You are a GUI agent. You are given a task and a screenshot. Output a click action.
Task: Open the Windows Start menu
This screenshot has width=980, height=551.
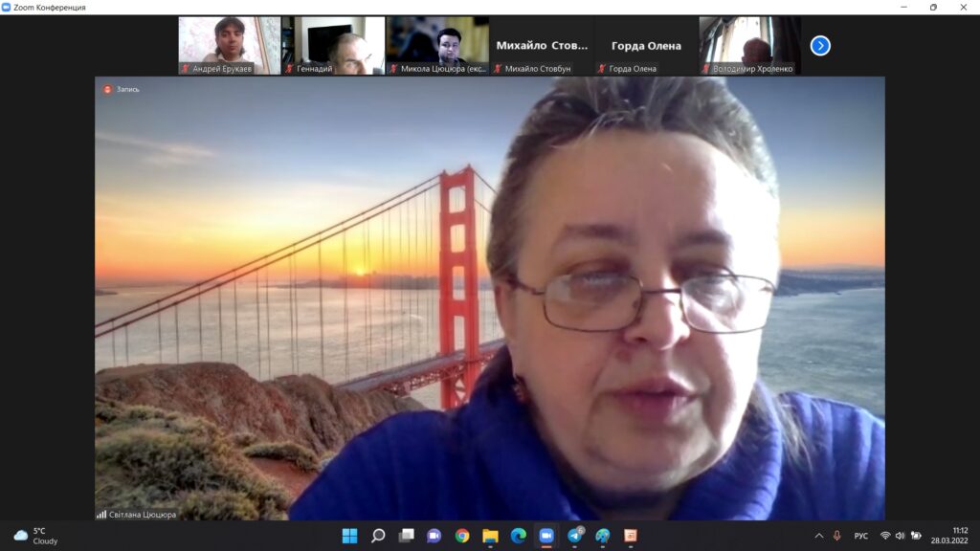pyautogui.click(x=349, y=536)
